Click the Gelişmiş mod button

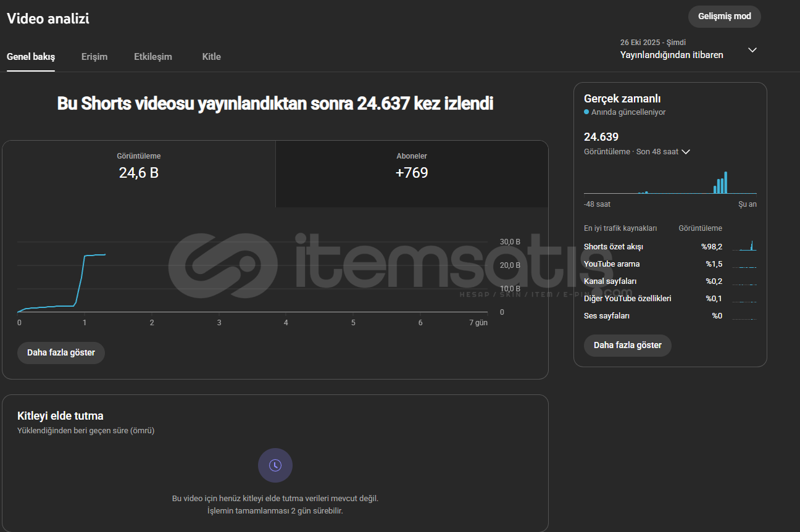point(724,17)
